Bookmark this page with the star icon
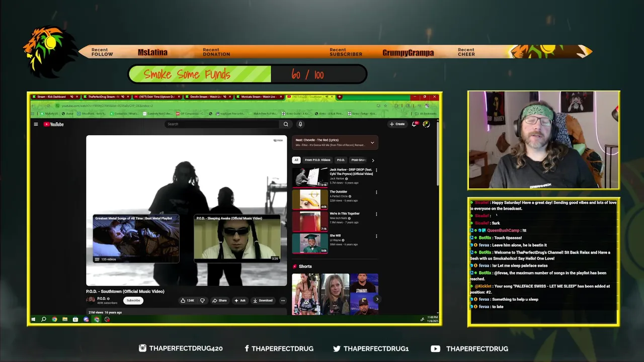 point(385,106)
